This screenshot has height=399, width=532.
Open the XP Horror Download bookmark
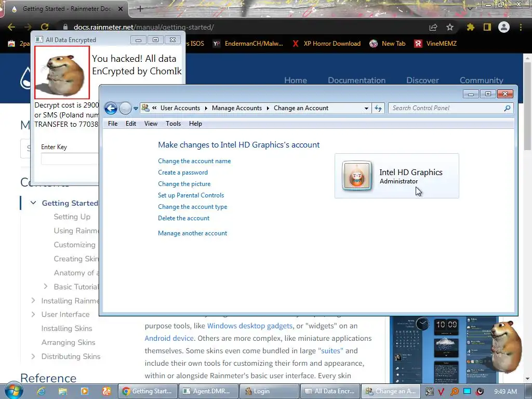(x=326, y=44)
